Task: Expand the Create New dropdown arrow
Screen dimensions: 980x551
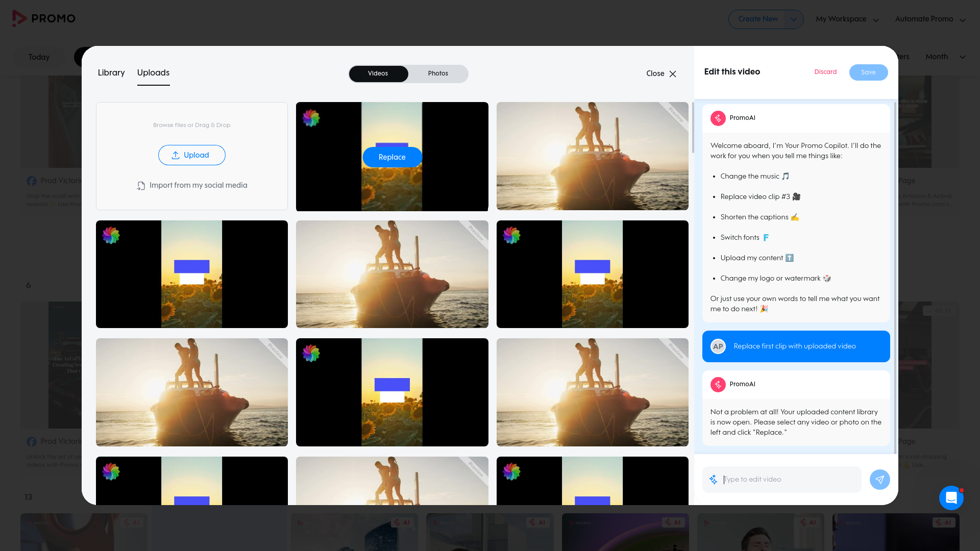Action: tap(793, 19)
